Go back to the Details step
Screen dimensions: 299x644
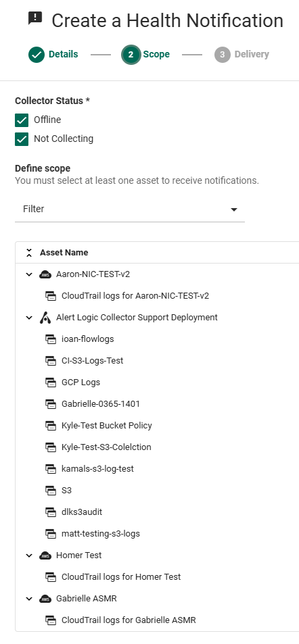(53, 55)
